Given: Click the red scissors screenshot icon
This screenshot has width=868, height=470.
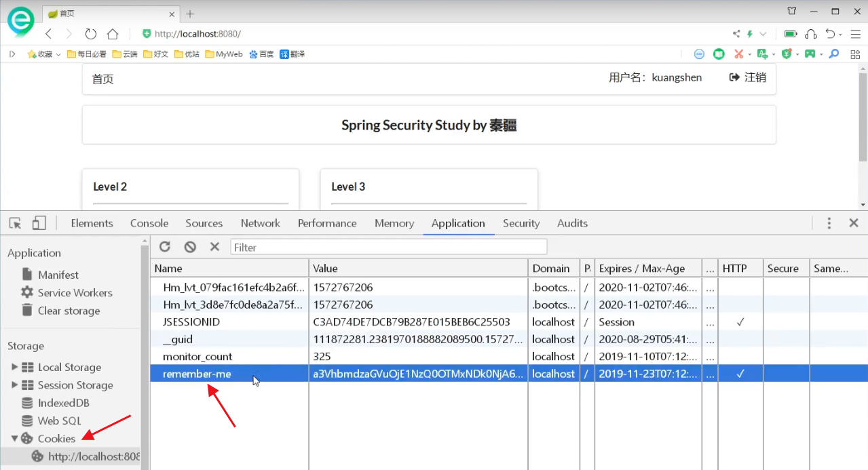Looking at the screenshot, I should coord(739,54).
